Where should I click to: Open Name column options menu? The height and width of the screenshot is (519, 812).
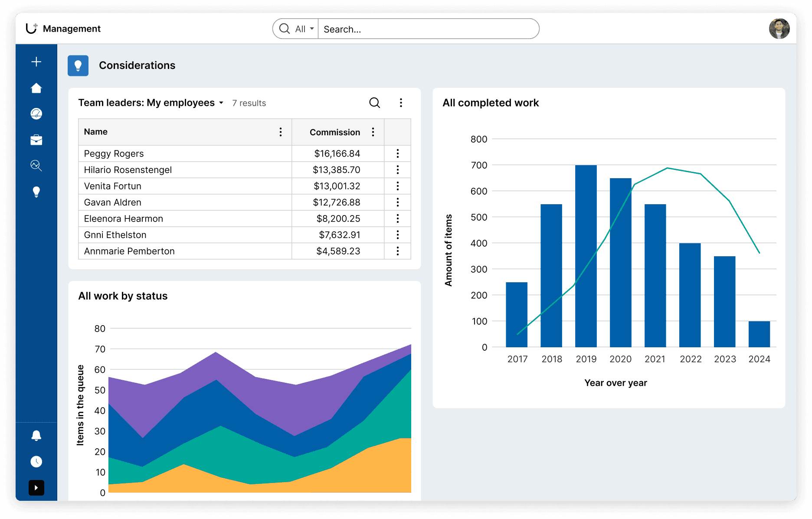click(x=281, y=132)
